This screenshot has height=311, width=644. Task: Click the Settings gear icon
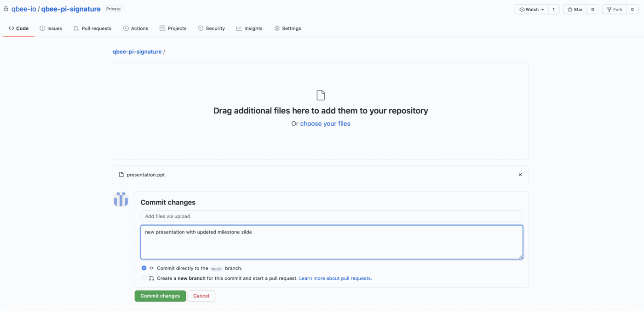click(276, 28)
